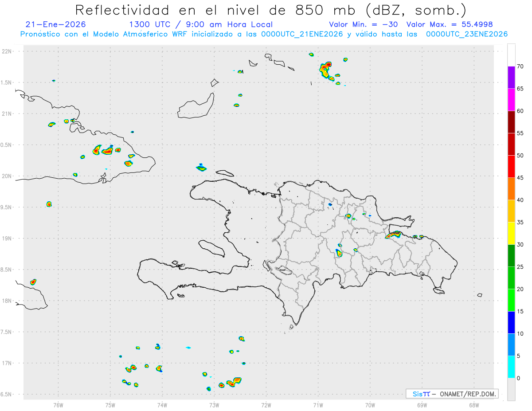Image resolution: width=532 pixels, height=411 pixels.
Task: Click the 'Pronóstico con el Modelo Atmosférico WRF' line
Action: tap(264, 34)
